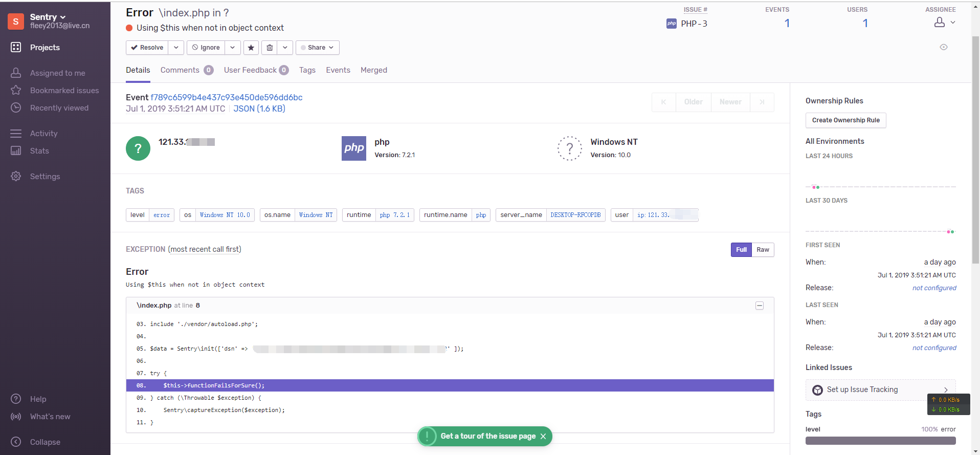Open the JSON (1.6 KB) link
Viewport: 980px width, 455px height.
259,109
